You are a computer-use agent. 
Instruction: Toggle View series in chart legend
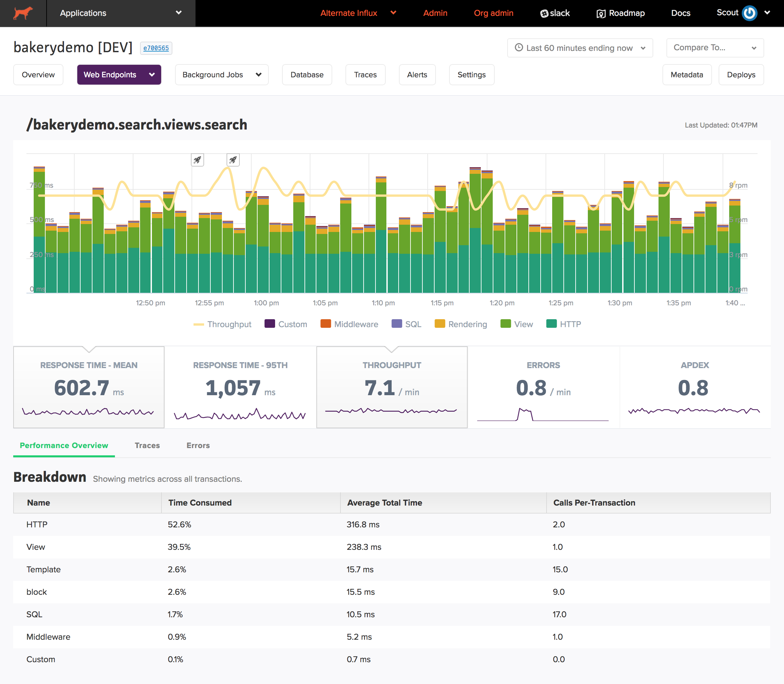(x=517, y=324)
